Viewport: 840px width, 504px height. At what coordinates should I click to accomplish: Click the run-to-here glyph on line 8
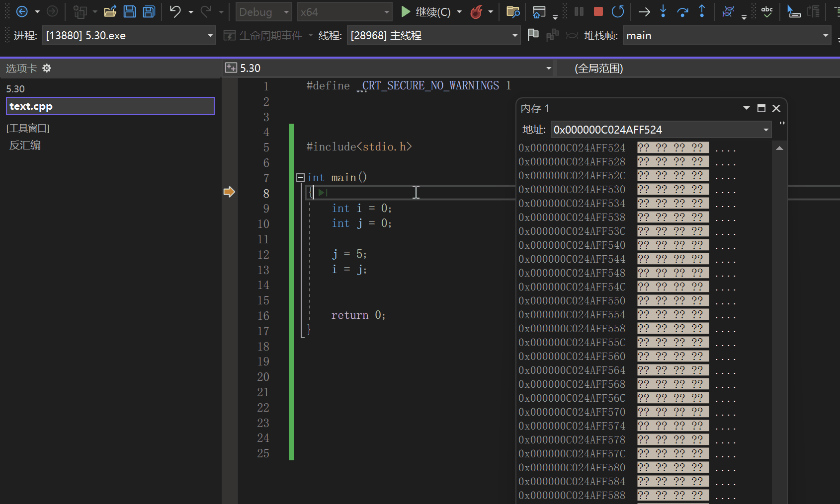[323, 192]
